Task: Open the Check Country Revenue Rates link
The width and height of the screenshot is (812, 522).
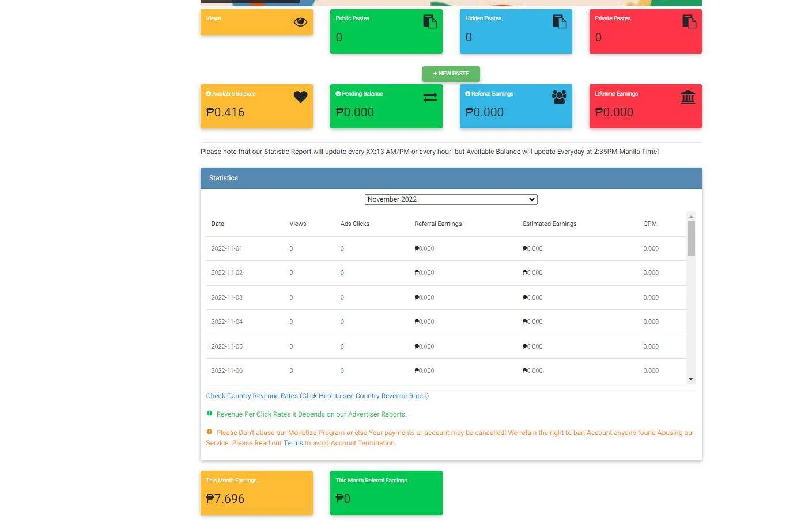Action: click(x=318, y=396)
